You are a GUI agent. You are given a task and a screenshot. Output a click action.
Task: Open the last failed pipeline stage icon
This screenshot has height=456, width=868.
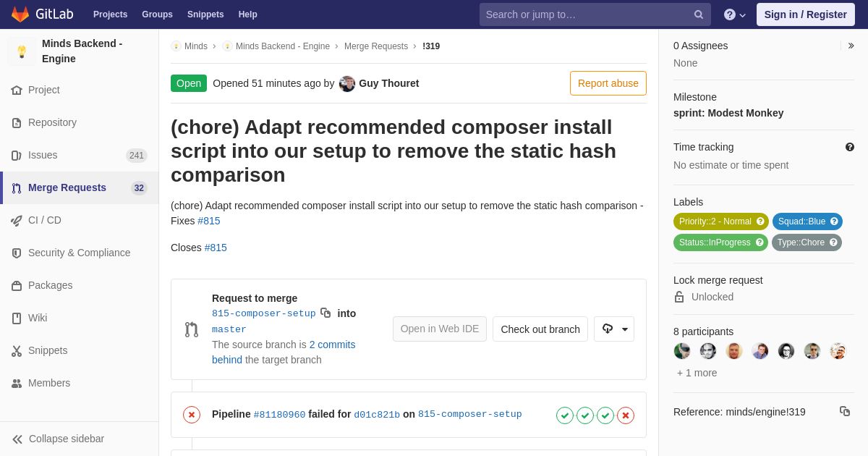click(x=626, y=415)
